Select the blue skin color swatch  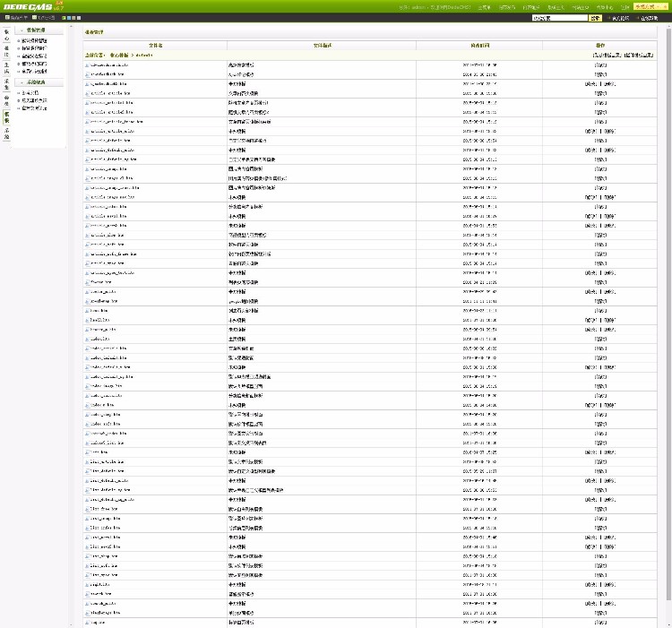click(69, 18)
